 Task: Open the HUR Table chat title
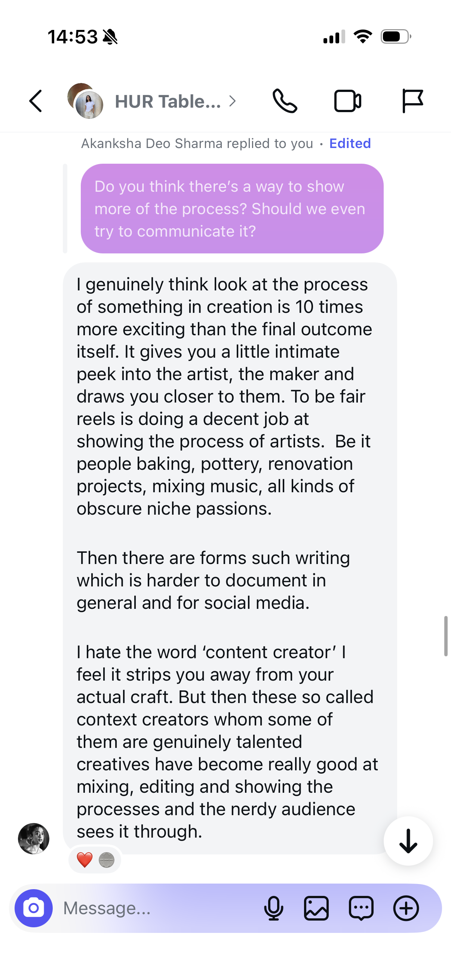168,102
